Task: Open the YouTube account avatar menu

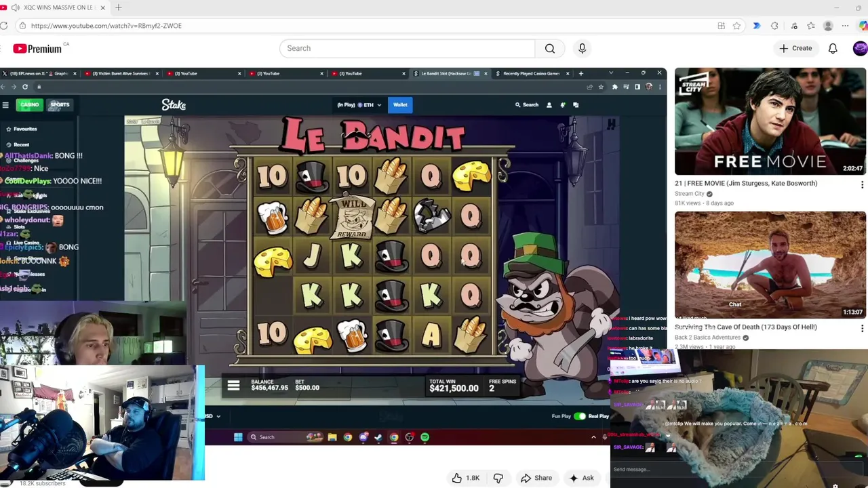Action: click(860, 48)
